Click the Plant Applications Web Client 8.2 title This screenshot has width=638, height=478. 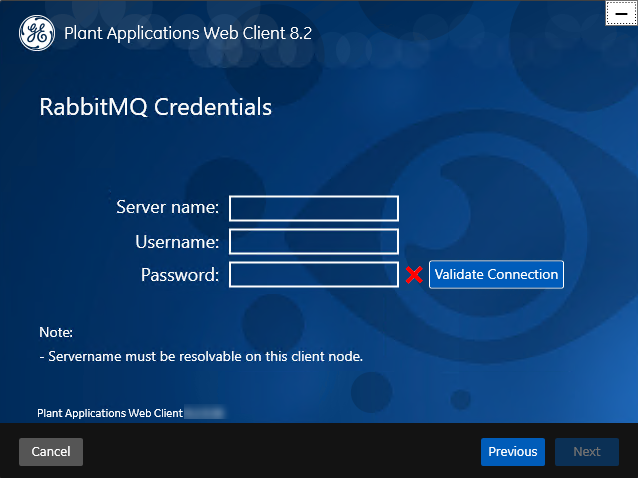click(188, 33)
